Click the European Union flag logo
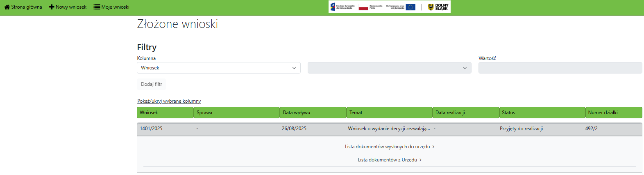The image size is (644, 175). click(x=410, y=7)
